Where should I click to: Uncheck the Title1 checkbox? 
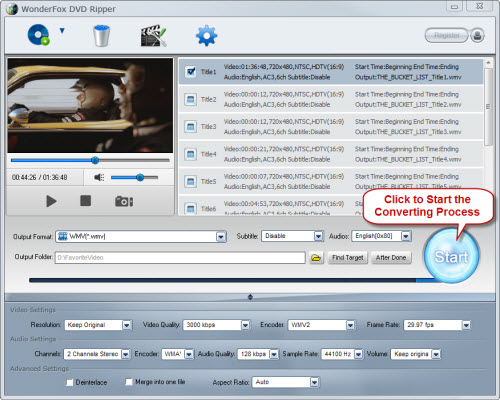point(190,72)
